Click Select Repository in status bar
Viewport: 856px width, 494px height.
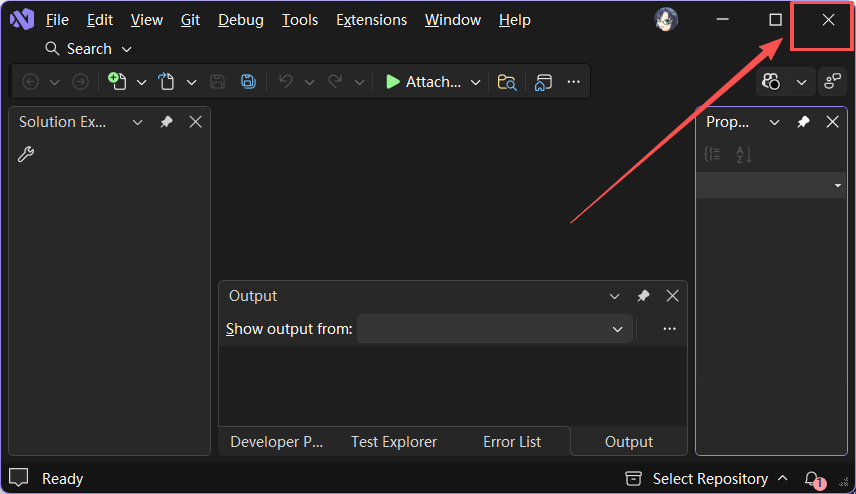pyautogui.click(x=710, y=479)
